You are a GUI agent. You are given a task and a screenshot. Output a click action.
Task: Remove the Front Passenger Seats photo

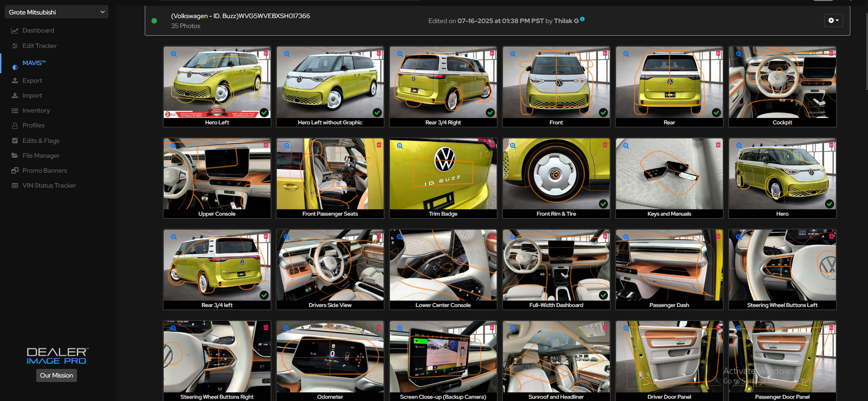379,145
